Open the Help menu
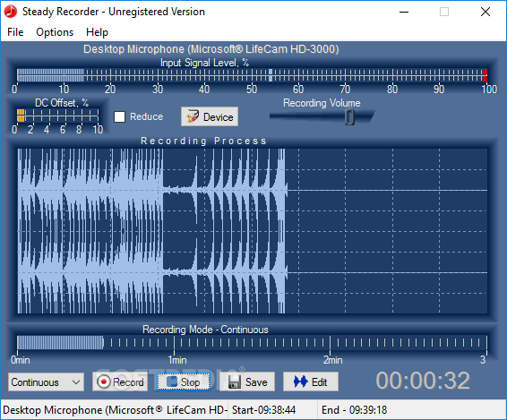 click(97, 32)
